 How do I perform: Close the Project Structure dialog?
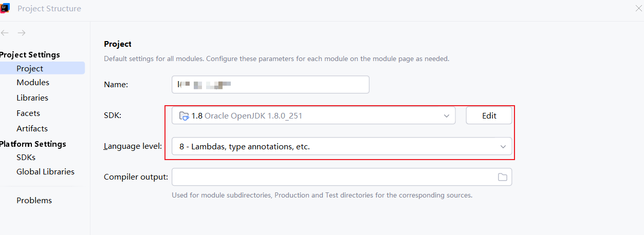(x=639, y=8)
